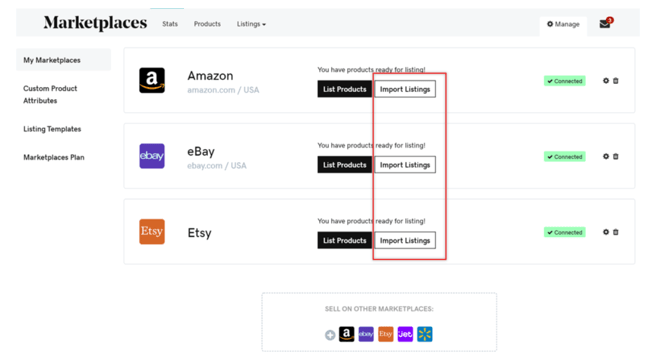This screenshot has width=656, height=364.
Task: Click eBay Connected status badge
Action: (564, 156)
